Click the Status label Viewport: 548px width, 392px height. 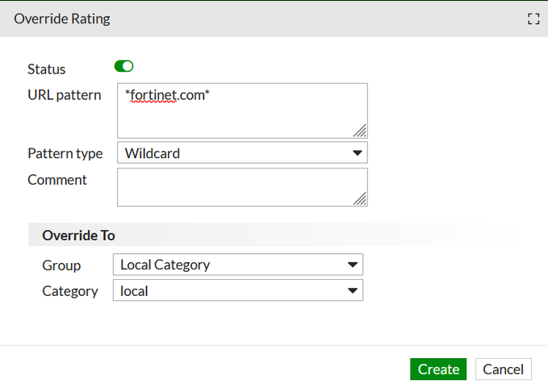pyautogui.click(x=47, y=69)
